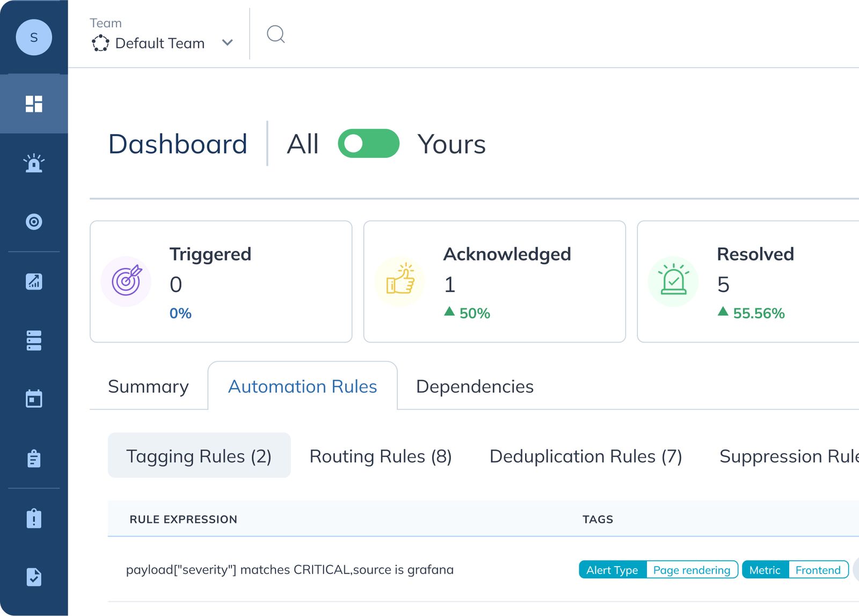Open the Dashboard from the sidebar
This screenshot has width=859, height=616.
tap(34, 104)
